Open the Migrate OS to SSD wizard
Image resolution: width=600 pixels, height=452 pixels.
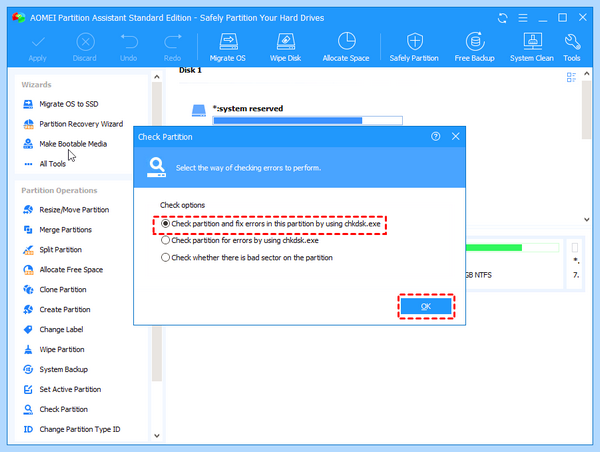[68, 104]
